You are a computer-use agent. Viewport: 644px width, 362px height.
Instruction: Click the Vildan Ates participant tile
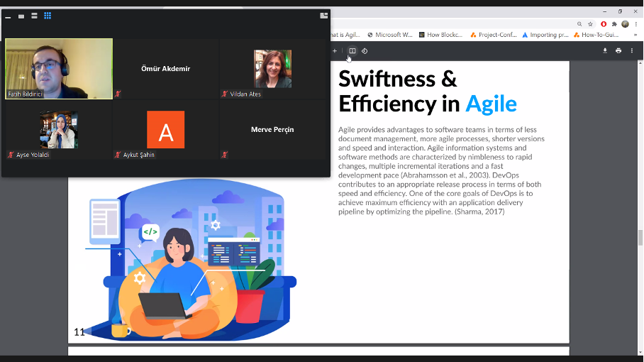click(272, 69)
